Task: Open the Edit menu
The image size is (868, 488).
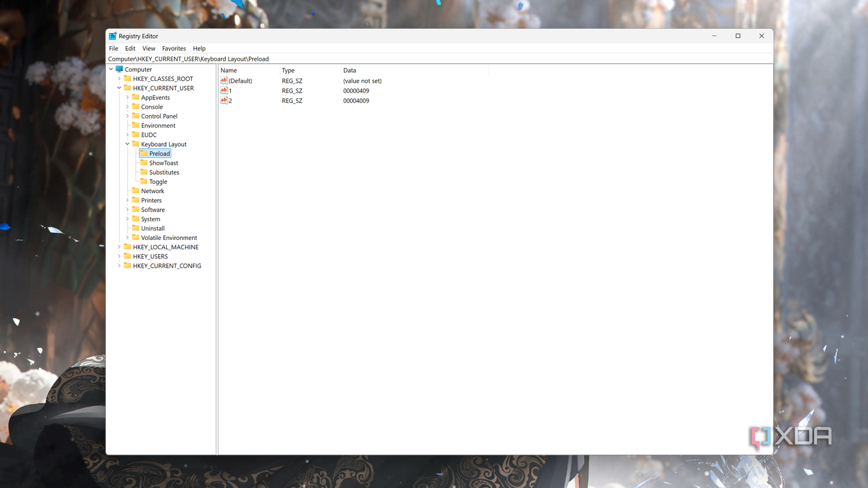Action: coord(130,49)
